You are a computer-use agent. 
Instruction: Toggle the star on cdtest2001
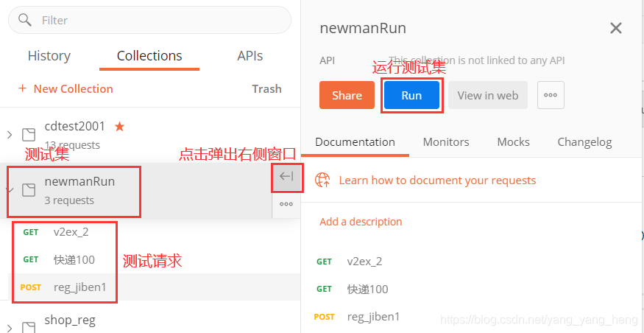point(119,126)
